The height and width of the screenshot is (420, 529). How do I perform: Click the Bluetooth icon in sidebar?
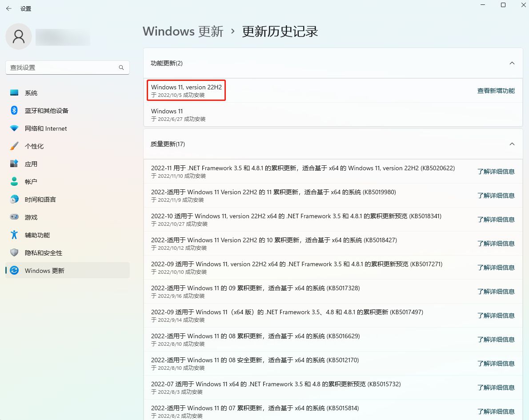14,110
